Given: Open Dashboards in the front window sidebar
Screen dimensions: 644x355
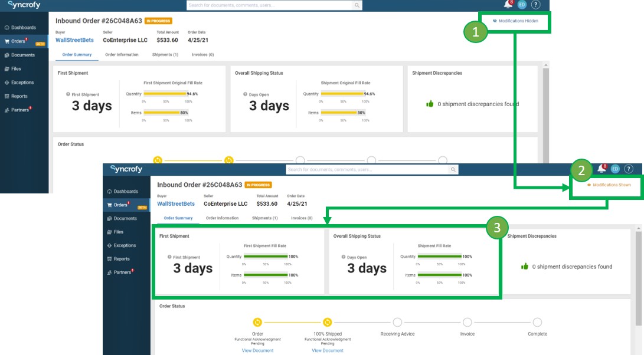Looking at the screenshot, I should (x=122, y=191).
